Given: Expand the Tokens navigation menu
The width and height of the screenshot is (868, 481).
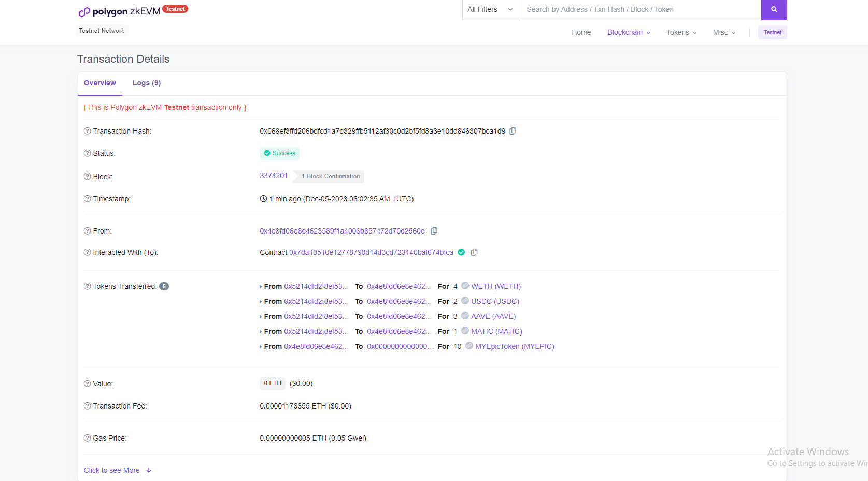Looking at the screenshot, I should click(681, 32).
